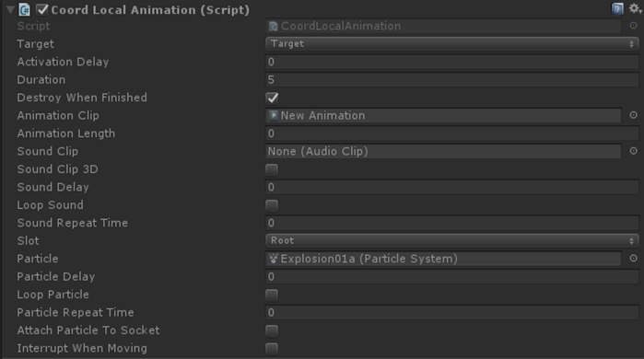The height and width of the screenshot is (359, 644).
Task: Click the Duration value field
Action: click(x=451, y=79)
